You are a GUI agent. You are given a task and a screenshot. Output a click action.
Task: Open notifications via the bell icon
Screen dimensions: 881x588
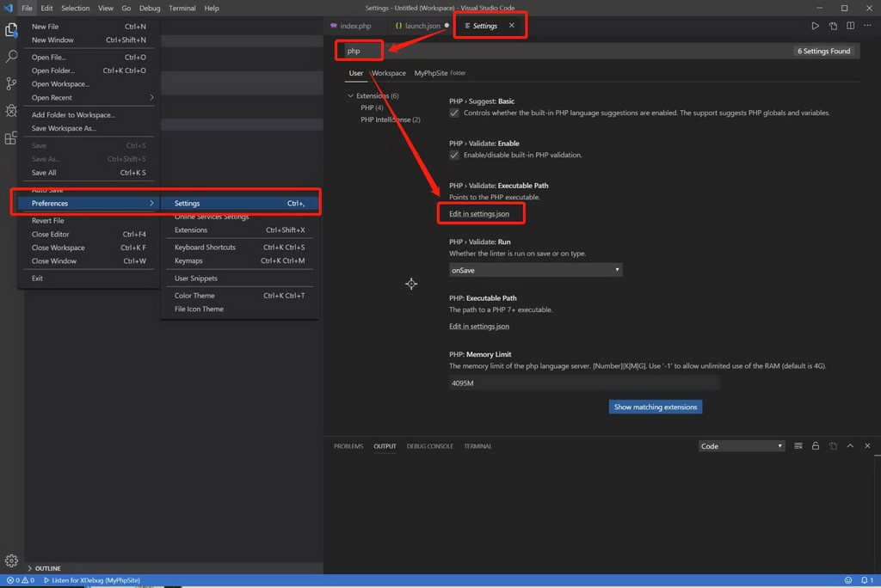click(x=867, y=580)
